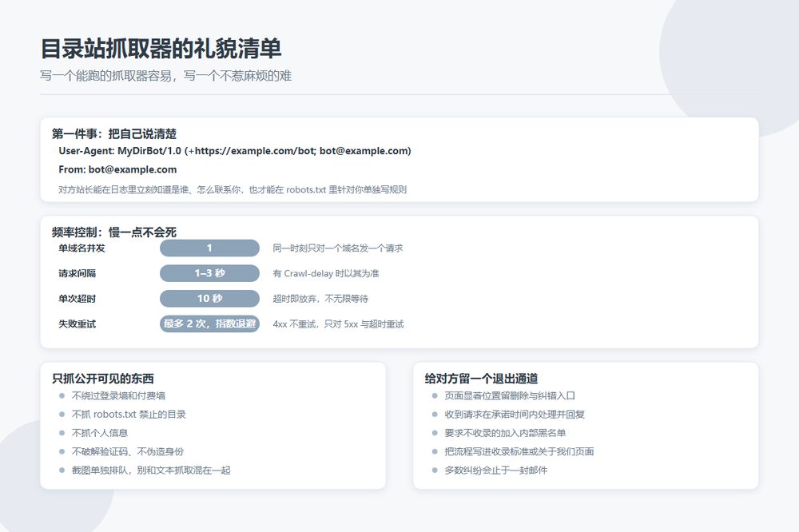The height and width of the screenshot is (532, 799).
Task: Click the label 单次超时
Action: [77, 299]
